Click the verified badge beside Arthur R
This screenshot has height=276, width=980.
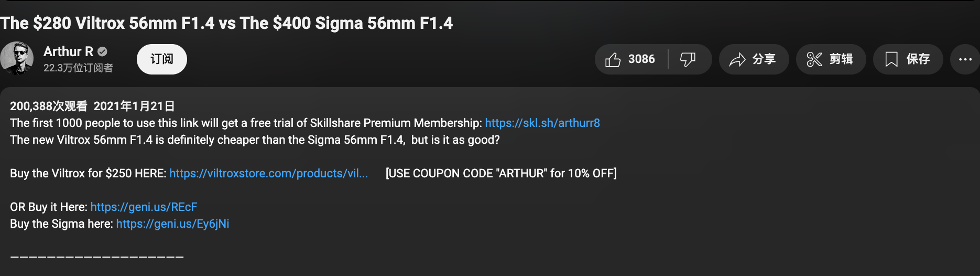point(103,51)
